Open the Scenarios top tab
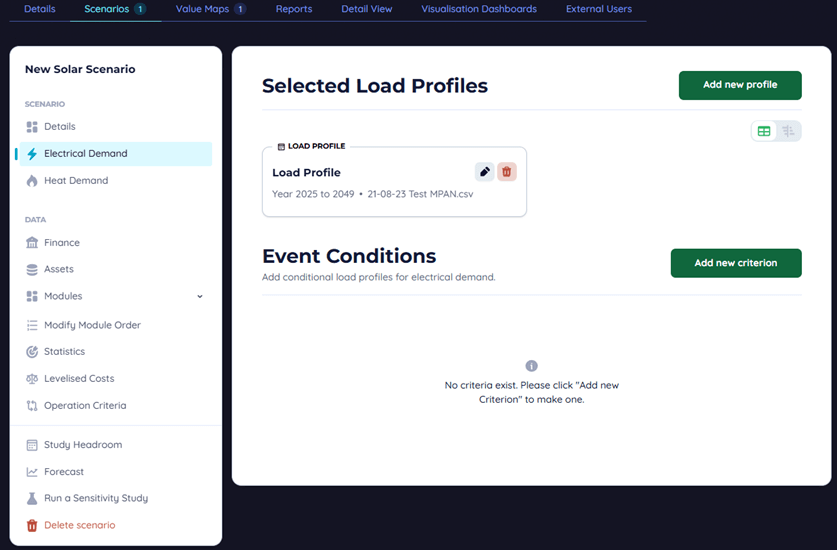 pos(115,9)
